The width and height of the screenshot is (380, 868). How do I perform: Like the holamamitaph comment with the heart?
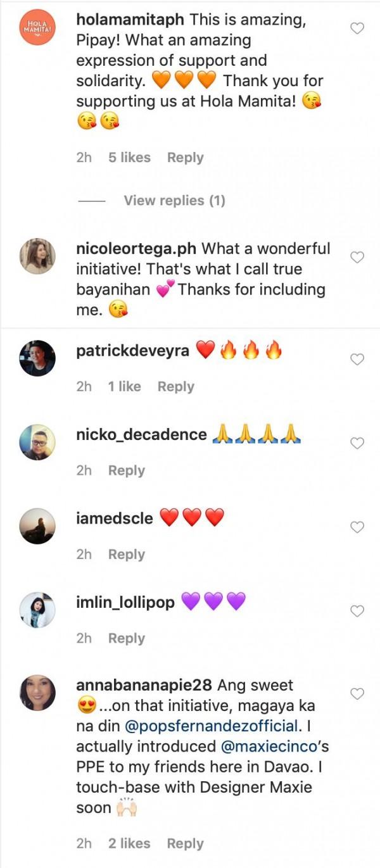(x=357, y=28)
